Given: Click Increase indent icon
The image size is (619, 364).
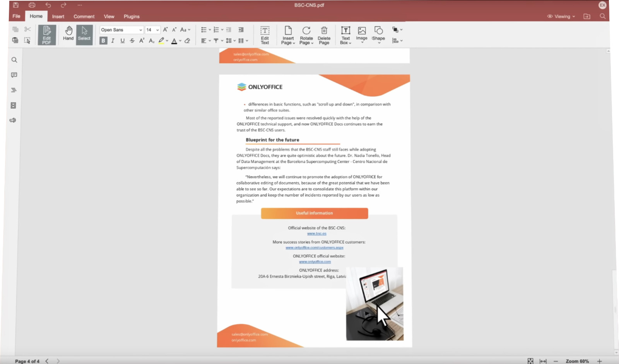Looking at the screenshot, I should pos(241,30).
